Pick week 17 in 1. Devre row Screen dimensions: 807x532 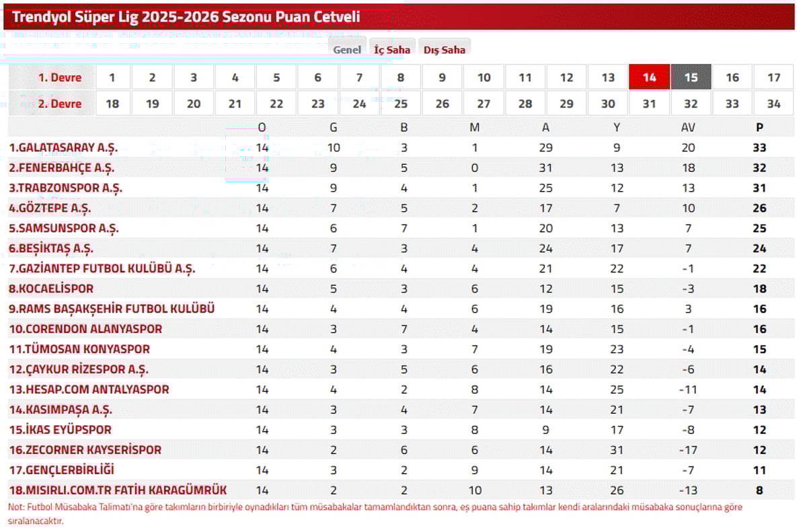(774, 77)
